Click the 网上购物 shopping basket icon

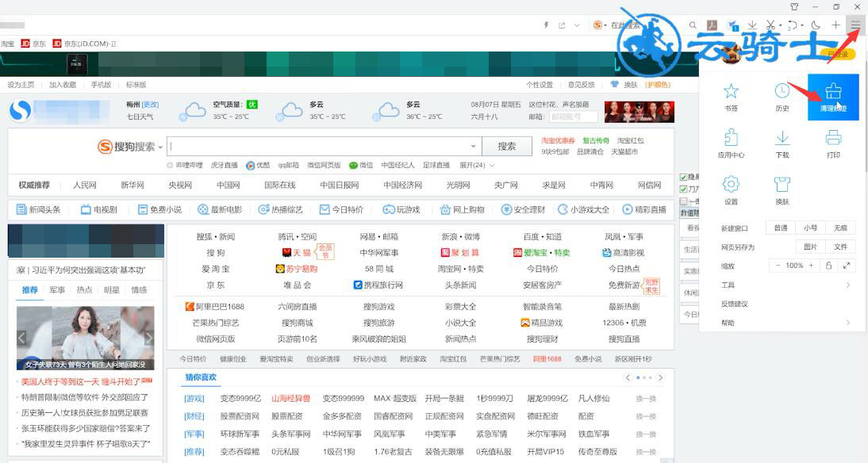[x=445, y=209]
